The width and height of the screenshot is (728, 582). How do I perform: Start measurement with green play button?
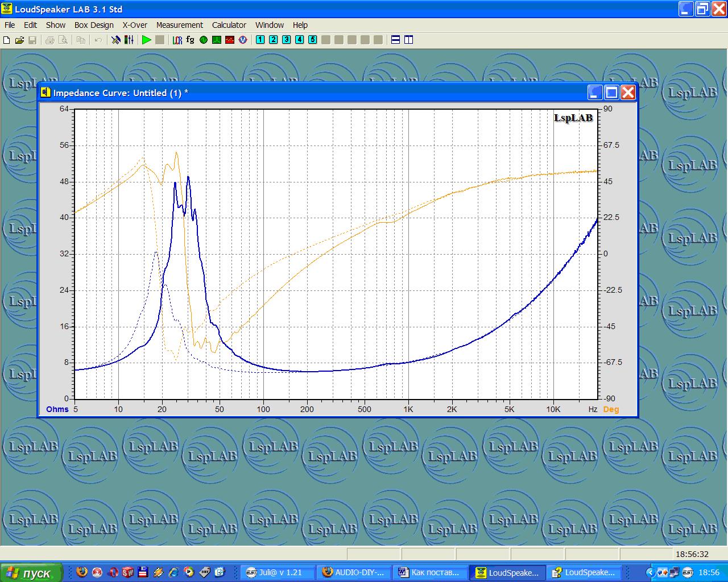pos(147,40)
